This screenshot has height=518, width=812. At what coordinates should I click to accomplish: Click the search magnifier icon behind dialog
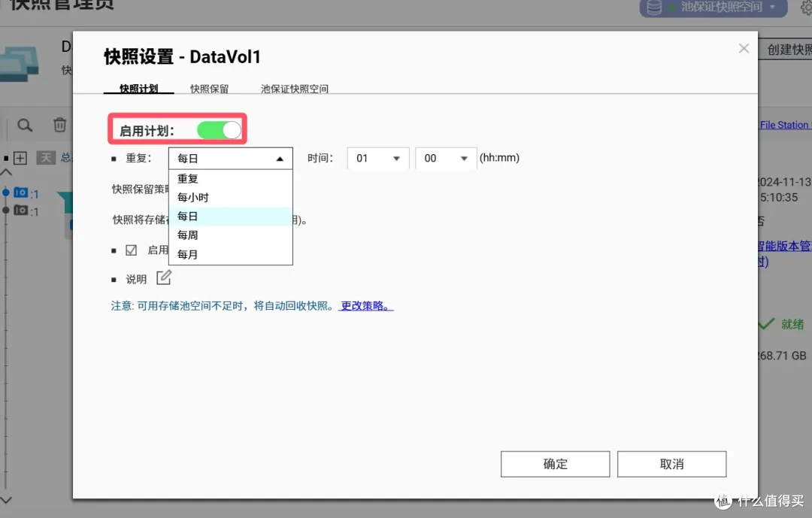[25, 125]
